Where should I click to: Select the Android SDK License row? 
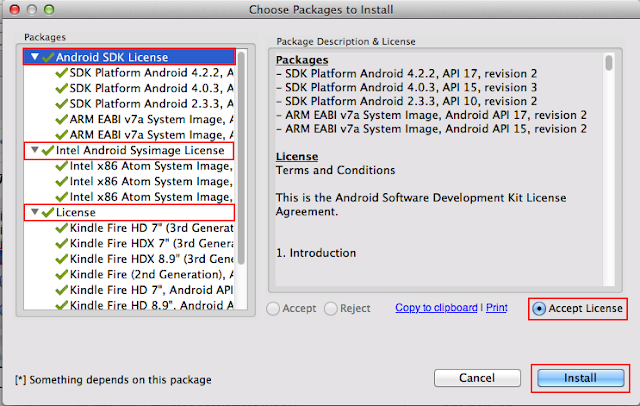tap(129, 57)
